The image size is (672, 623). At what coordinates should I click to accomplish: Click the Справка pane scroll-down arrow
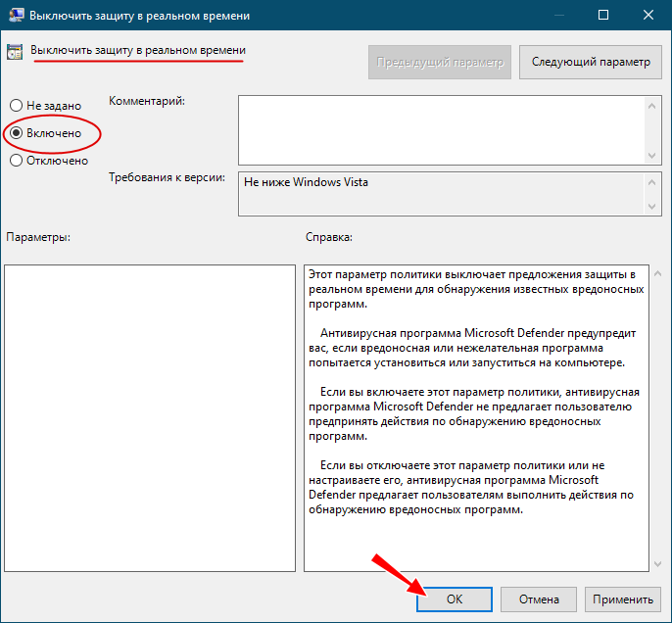pos(658,564)
